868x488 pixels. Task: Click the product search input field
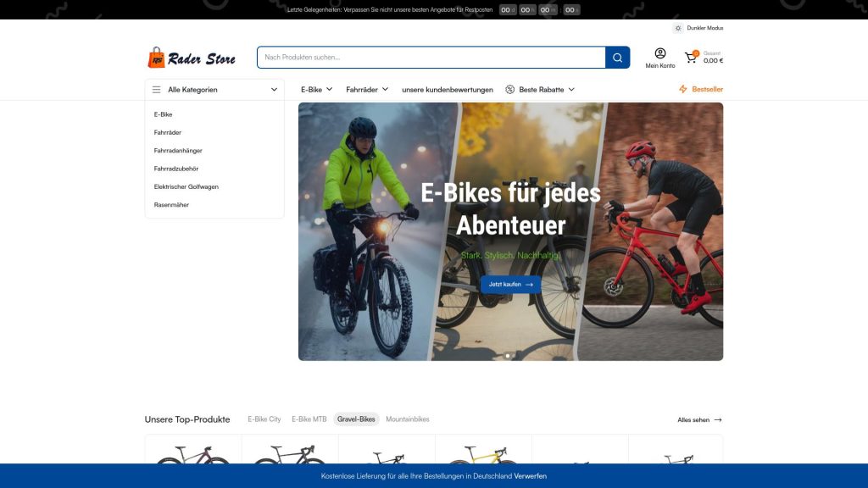[424, 57]
